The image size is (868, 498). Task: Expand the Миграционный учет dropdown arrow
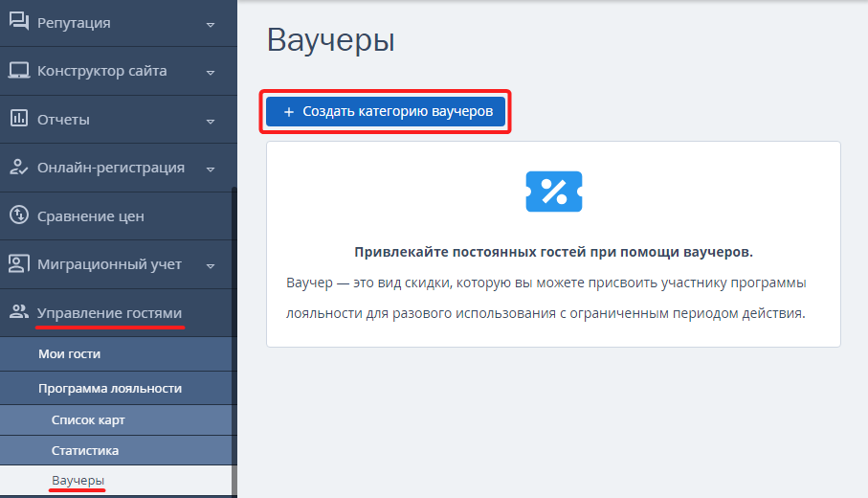click(211, 266)
